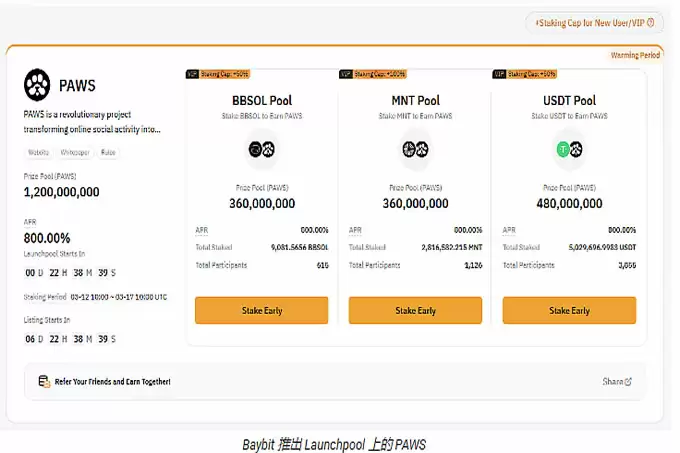The height and width of the screenshot is (453, 680).
Task: Click the USDT and PAWS token pair icon
Action: pyautogui.click(x=569, y=150)
